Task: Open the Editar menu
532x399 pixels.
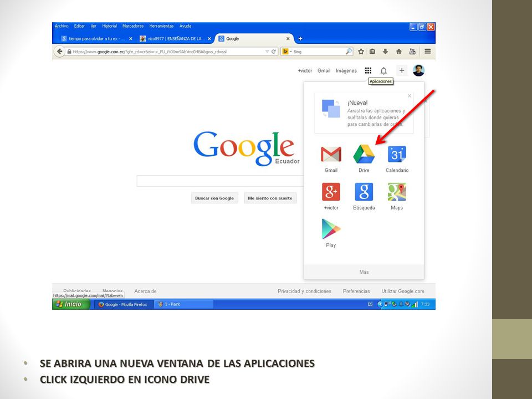Action: click(x=79, y=26)
